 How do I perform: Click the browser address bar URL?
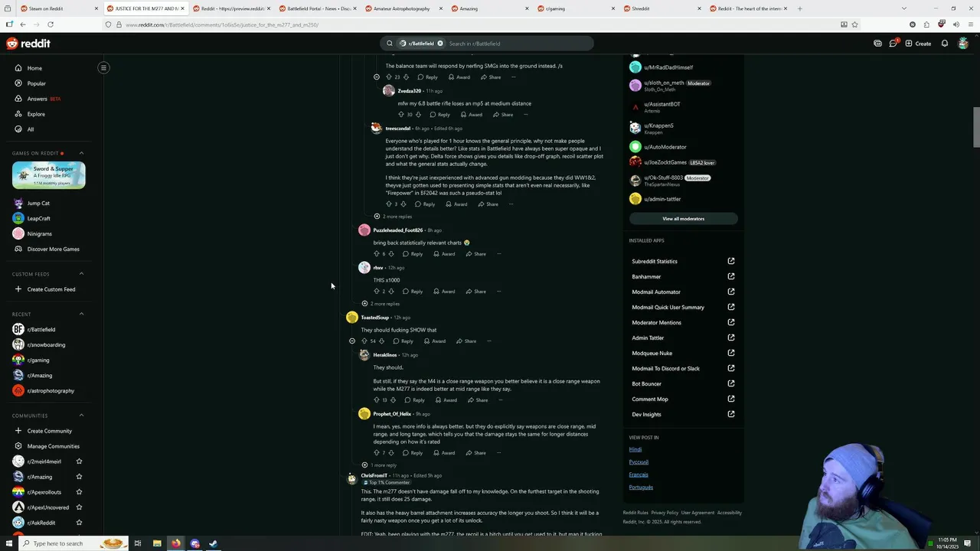pyautogui.click(x=221, y=24)
